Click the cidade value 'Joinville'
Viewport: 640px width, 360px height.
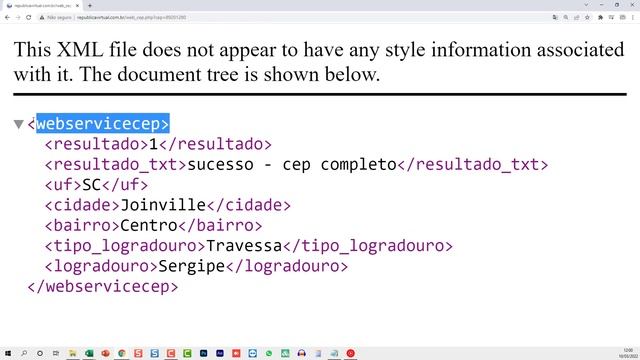(163, 205)
